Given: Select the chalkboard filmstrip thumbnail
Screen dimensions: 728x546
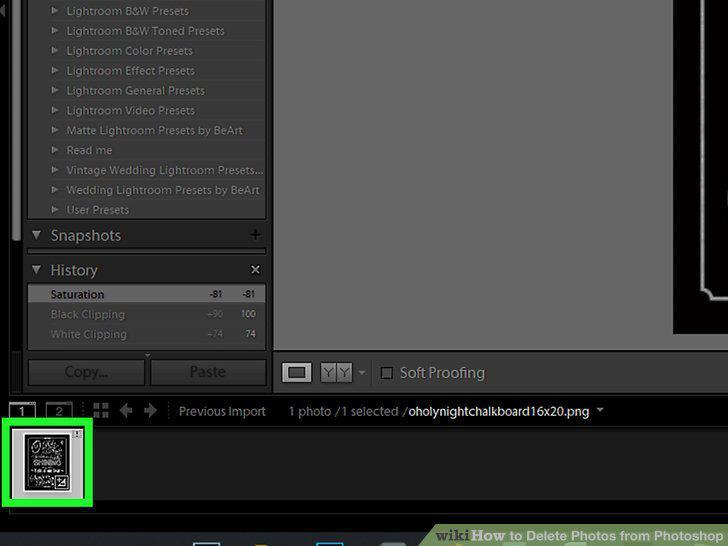Looking at the screenshot, I should pos(47,463).
